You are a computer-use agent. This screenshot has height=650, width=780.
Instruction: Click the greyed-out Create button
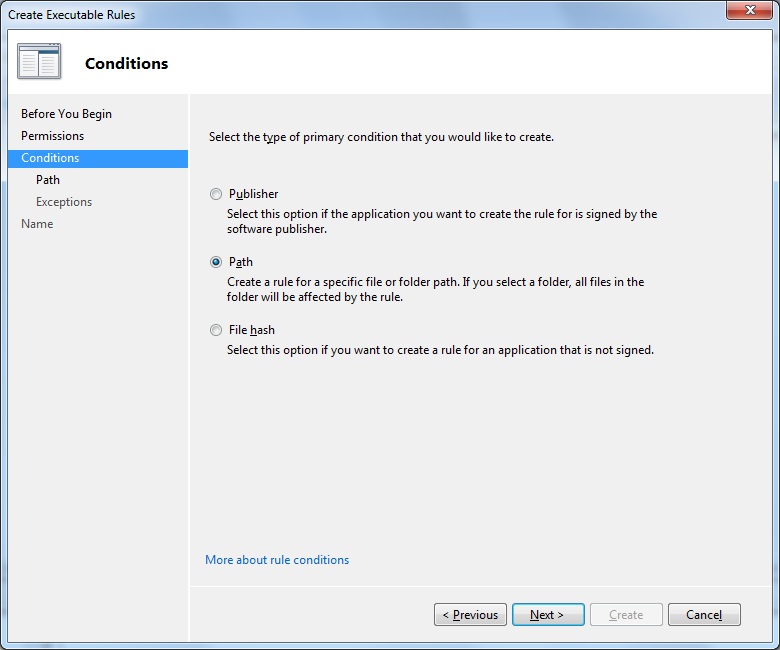(626, 615)
